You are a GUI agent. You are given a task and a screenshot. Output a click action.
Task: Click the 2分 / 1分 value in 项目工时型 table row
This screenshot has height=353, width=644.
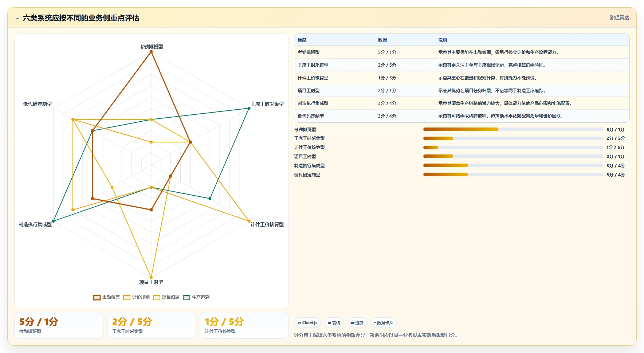[x=387, y=91]
